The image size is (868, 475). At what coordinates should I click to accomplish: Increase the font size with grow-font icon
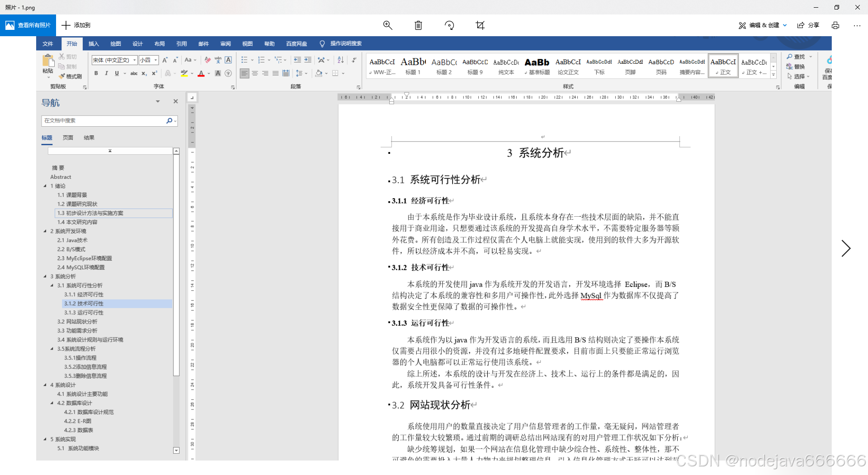tap(165, 60)
